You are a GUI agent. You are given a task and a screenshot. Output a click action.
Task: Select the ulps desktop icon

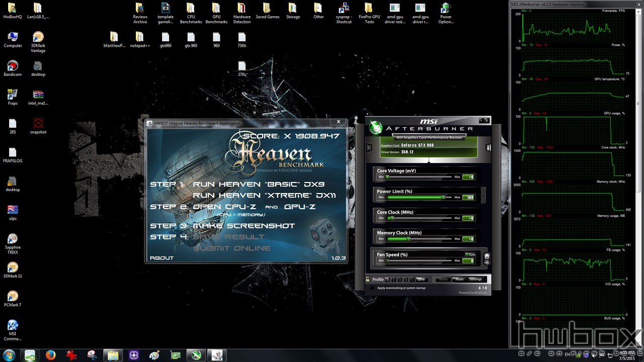pos(13,213)
